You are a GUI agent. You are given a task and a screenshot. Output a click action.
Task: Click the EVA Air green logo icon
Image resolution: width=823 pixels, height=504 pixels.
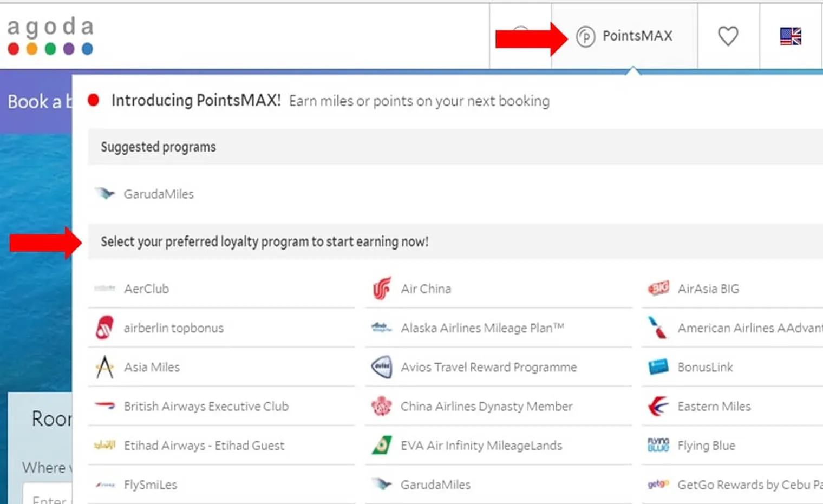point(382,445)
